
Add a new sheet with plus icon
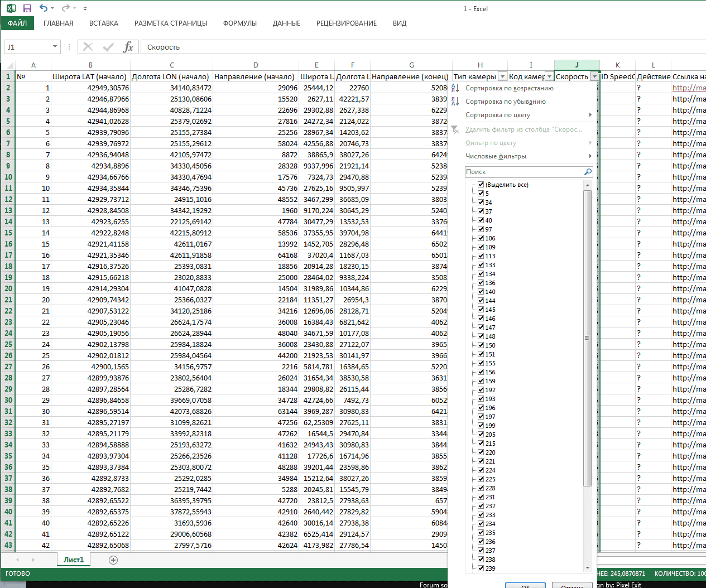coord(113,560)
